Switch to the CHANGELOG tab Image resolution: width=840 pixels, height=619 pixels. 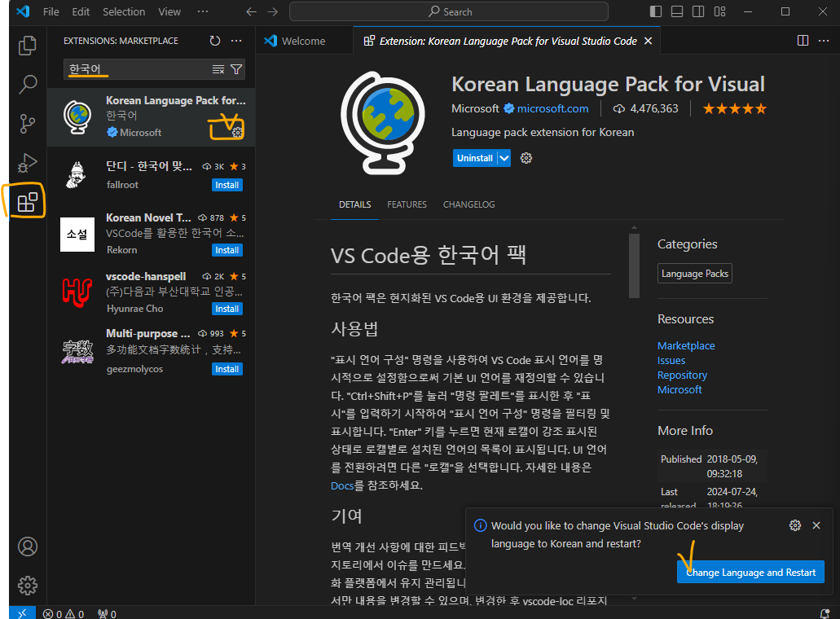[468, 204]
